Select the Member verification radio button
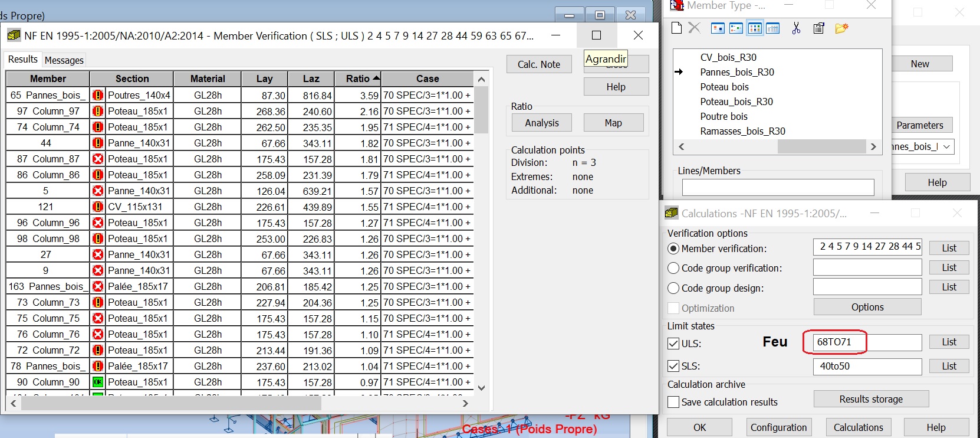Viewport: 980px width, 438px height. (x=673, y=249)
